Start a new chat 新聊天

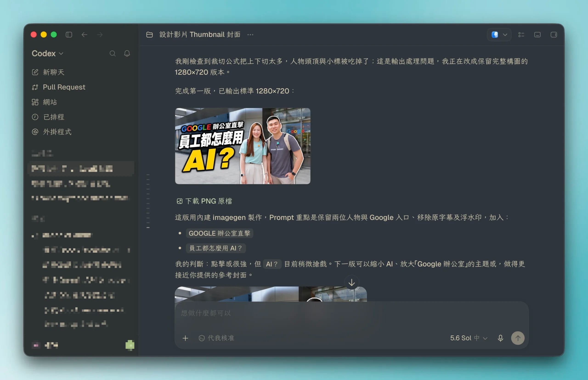[48, 72]
